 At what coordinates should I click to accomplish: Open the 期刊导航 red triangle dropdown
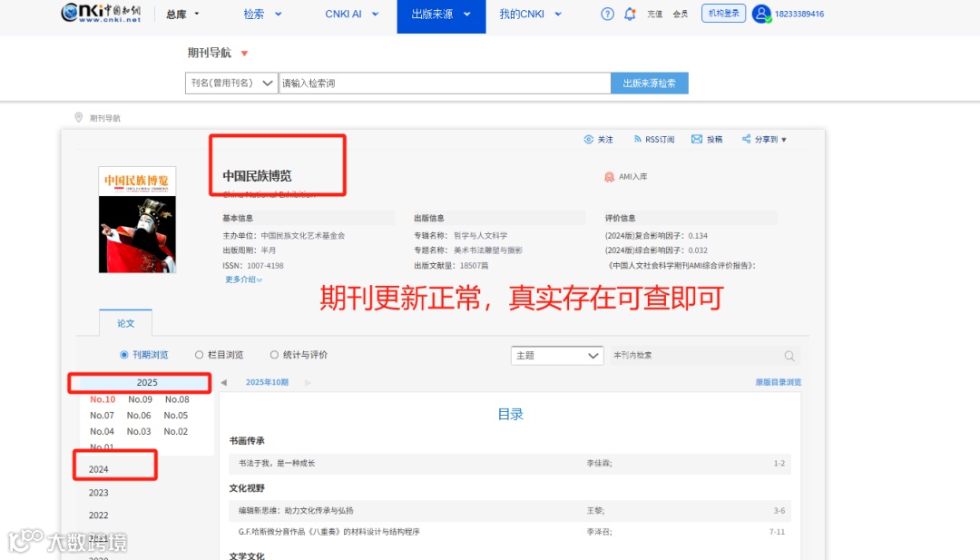coord(244,54)
